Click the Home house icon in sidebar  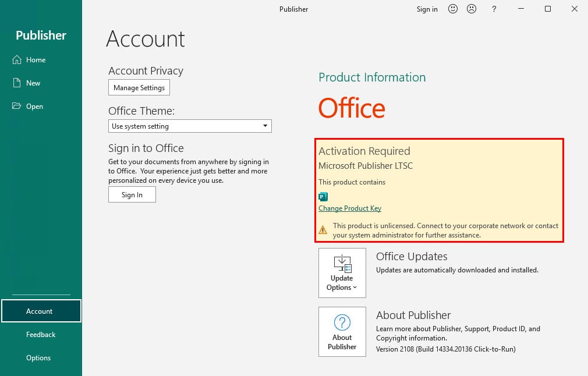(17, 59)
